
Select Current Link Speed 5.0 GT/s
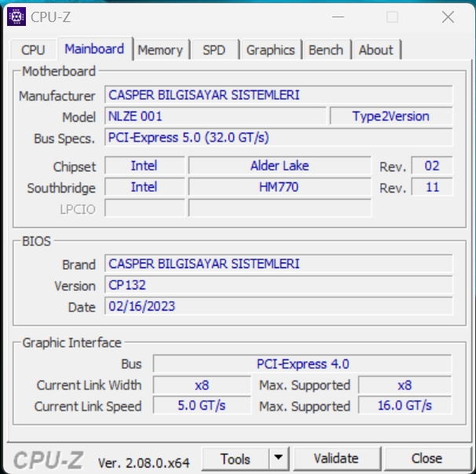202,406
